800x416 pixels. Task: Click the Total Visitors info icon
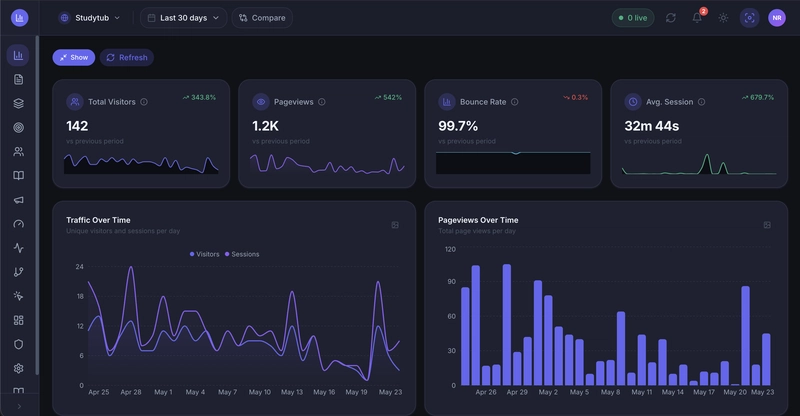[144, 102]
